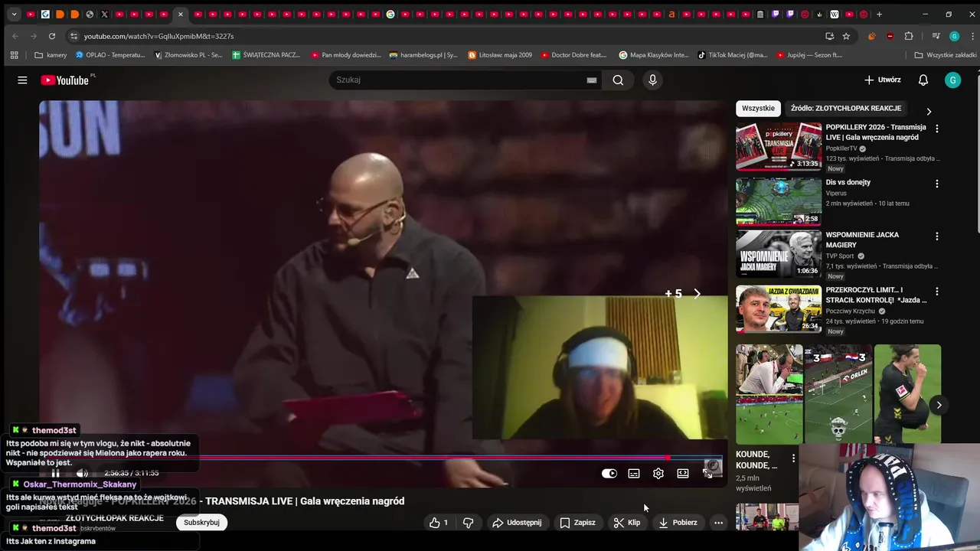Viewport: 980px width, 551px height.
Task: Open Chrome profile avatar G
Action: [954, 36]
